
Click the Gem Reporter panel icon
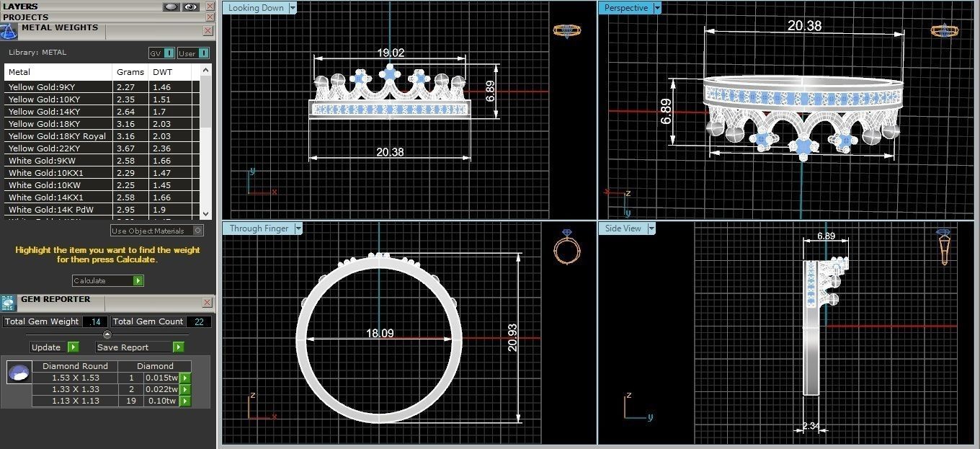click(8, 302)
